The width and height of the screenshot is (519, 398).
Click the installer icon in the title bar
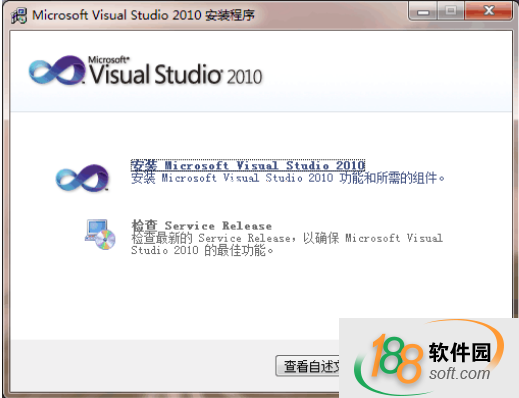click(19, 15)
